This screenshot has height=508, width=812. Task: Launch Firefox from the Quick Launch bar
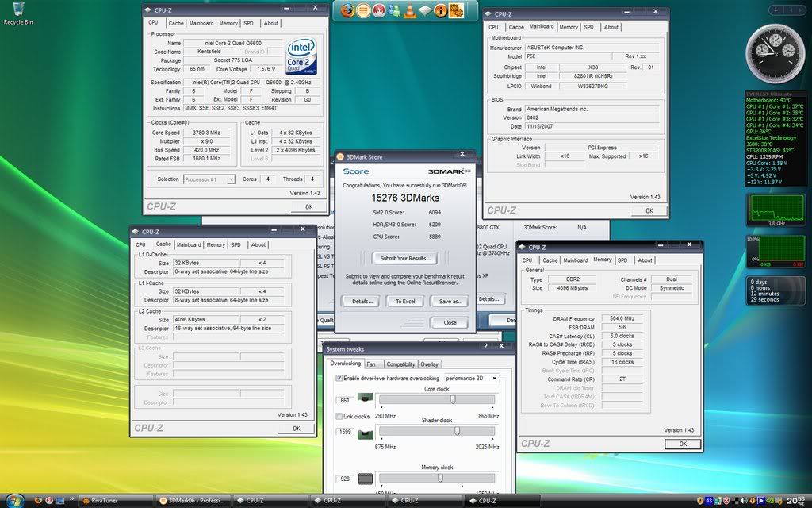[38, 501]
